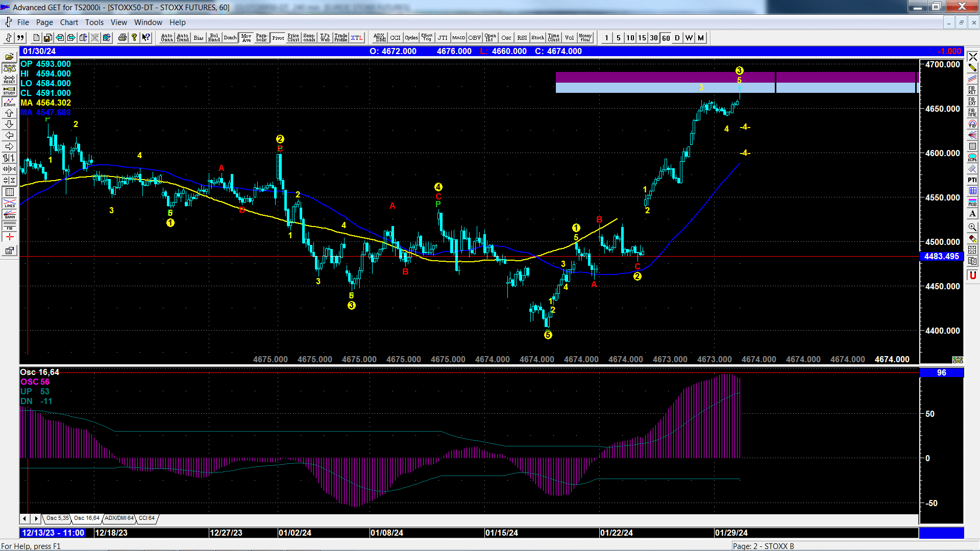Switch to the Weekly (W) timeframe
The image size is (980, 551).
tap(689, 38)
